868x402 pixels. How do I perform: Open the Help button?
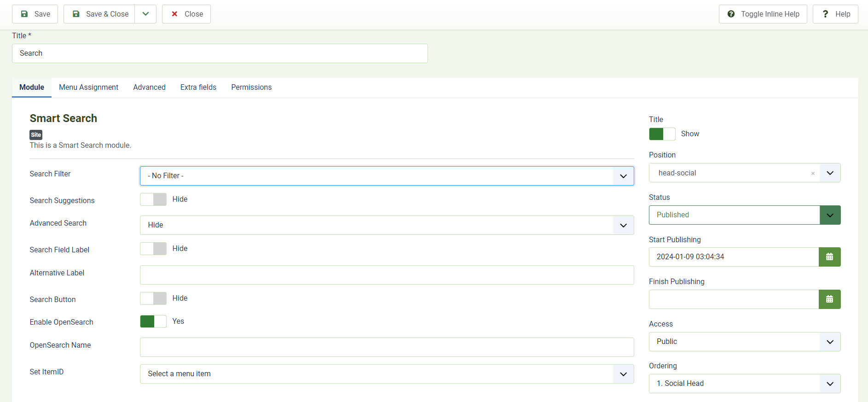pyautogui.click(x=835, y=14)
